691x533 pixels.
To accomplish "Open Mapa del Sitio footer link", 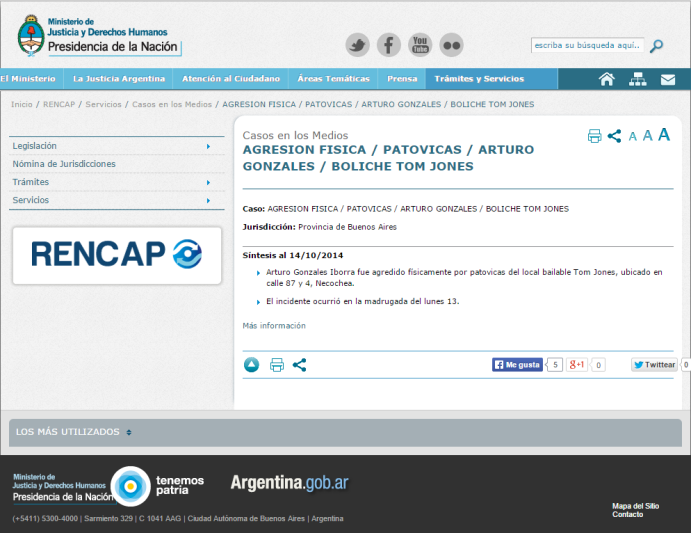I will (635, 506).
